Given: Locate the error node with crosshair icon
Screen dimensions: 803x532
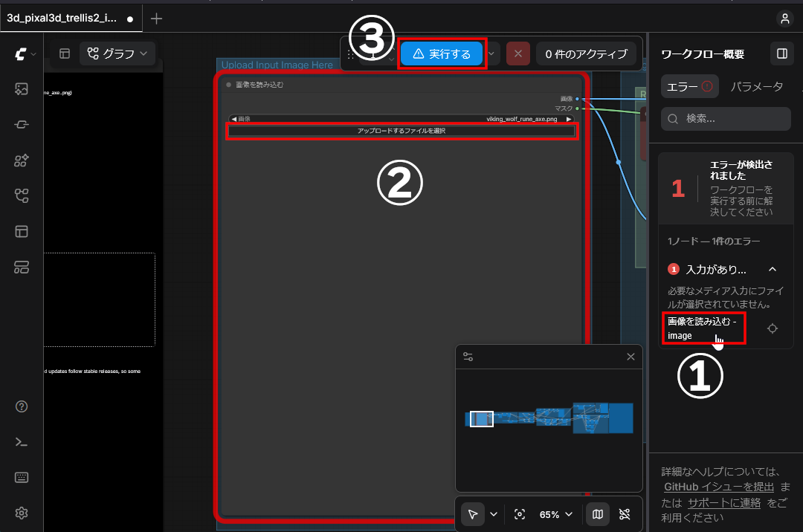Looking at the screenshot, I should click(x=773, y=328).
